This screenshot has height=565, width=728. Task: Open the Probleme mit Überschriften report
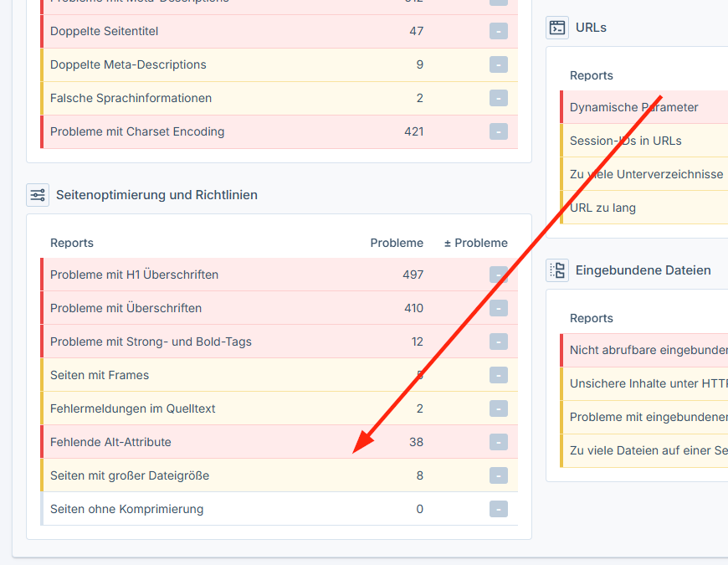[x=126, y=308]
